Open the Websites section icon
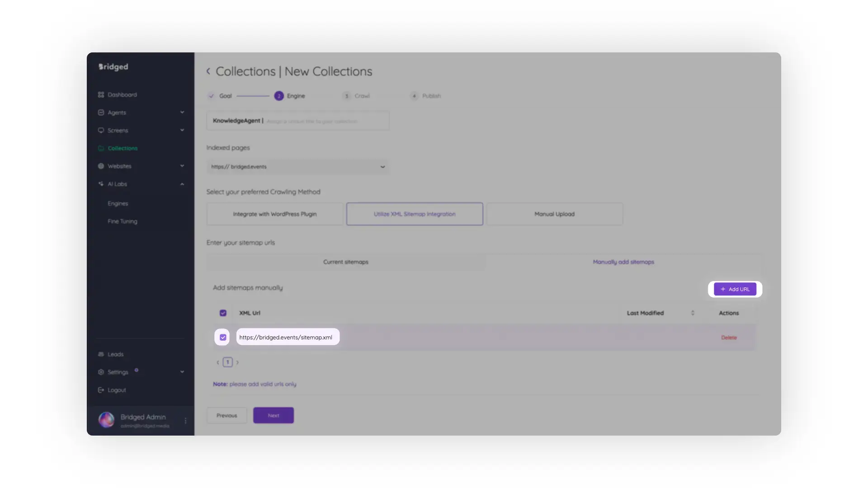The height and width of the screenshot is (488, 868). coord(101,166)
